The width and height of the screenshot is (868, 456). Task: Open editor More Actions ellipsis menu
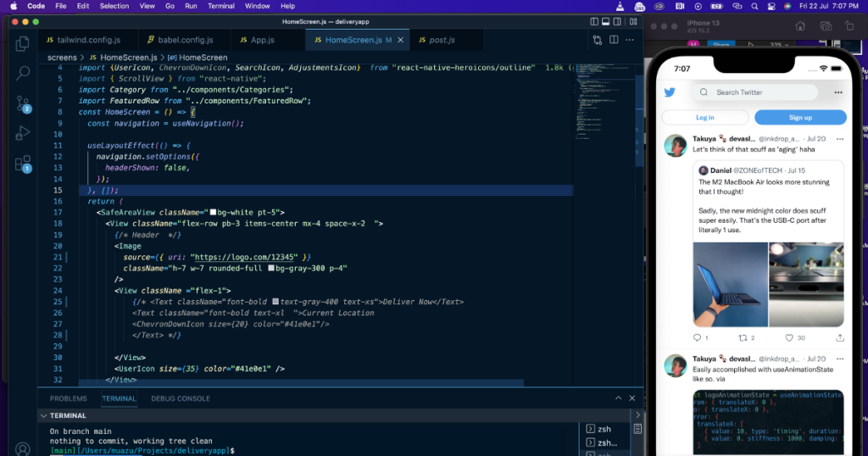click(630, 40)
